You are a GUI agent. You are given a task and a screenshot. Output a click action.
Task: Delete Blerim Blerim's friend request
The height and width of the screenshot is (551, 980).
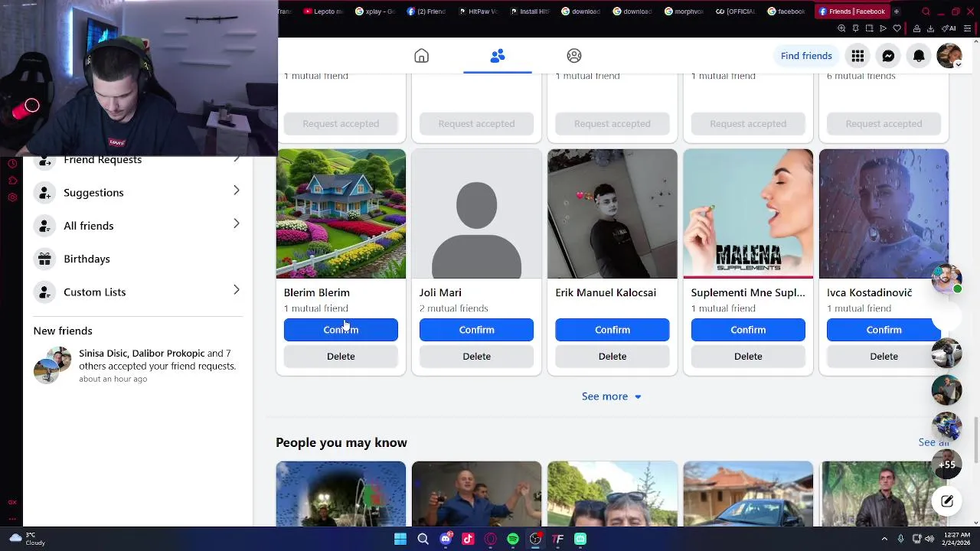coord(341,356)
